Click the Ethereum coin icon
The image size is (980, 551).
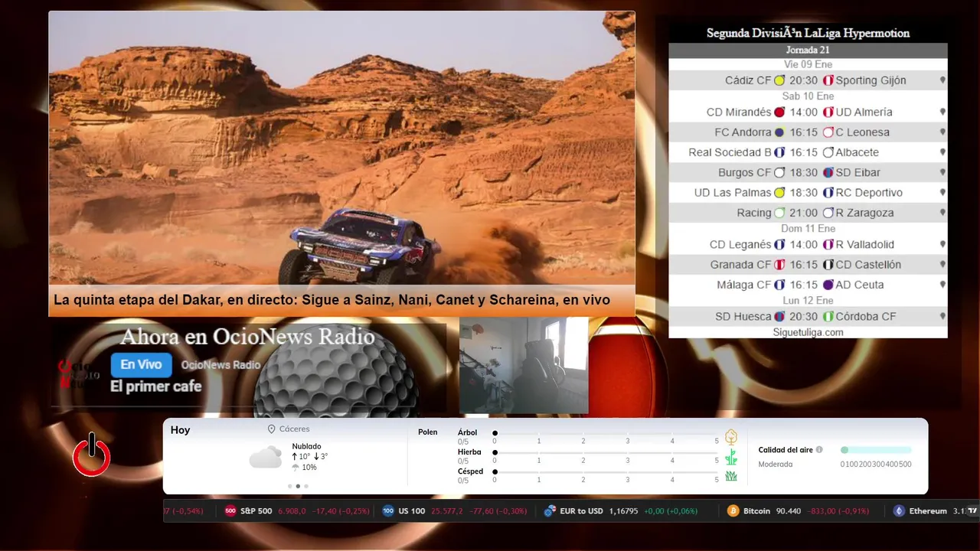click(x=900, y=511)
